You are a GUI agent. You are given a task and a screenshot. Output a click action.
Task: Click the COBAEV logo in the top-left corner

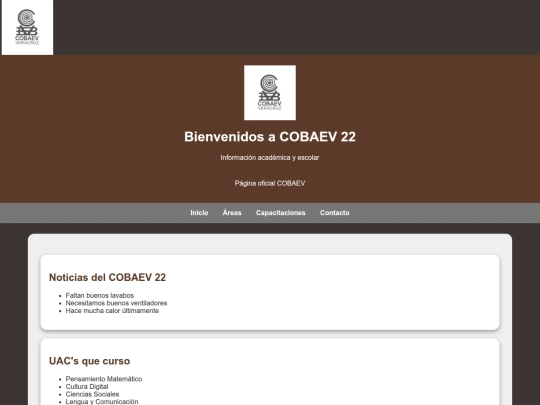coord(27,27)
